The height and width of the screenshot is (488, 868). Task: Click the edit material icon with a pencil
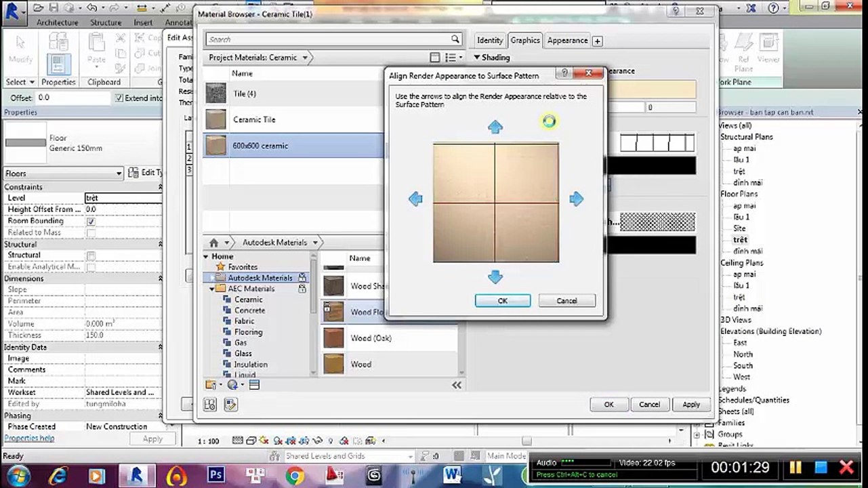[x=230, y=405]
